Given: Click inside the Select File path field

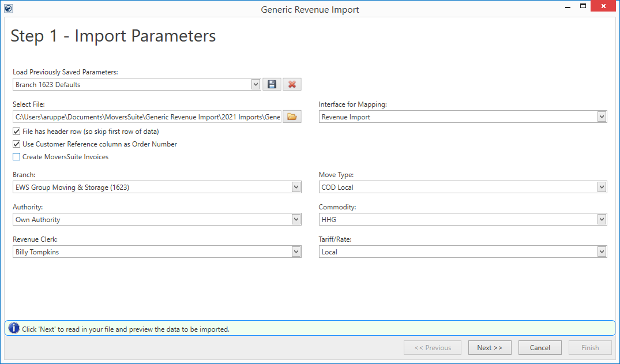Looking at the screenshot, I should click(147, 117).
